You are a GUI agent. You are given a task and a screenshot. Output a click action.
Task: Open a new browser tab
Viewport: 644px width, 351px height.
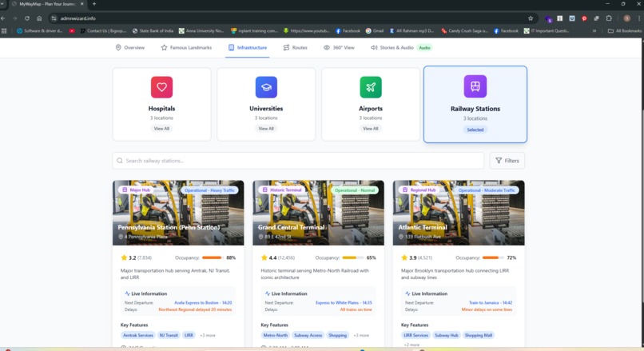[94, 4]
